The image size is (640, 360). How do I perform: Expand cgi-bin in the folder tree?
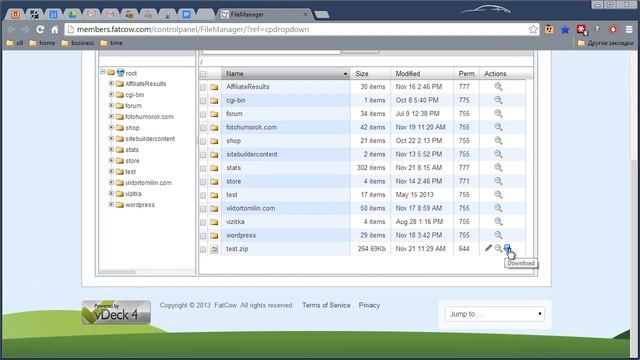click(111, 94)
